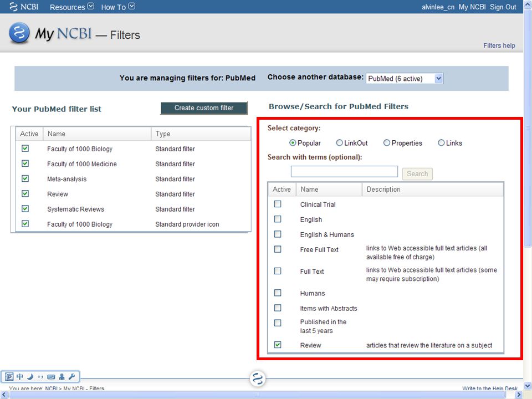Uncheck the Systematic Reviews filter
The image size is (532, 399).
[25, 209]
